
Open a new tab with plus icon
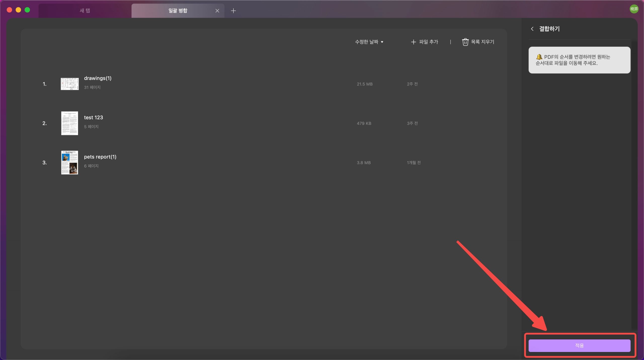tap(233, 11)
